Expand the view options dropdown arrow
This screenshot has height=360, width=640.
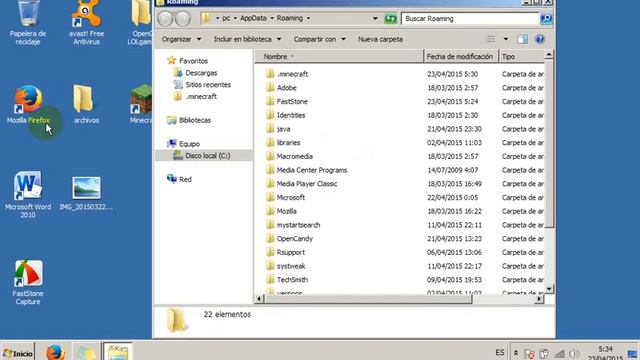(506, 39)
